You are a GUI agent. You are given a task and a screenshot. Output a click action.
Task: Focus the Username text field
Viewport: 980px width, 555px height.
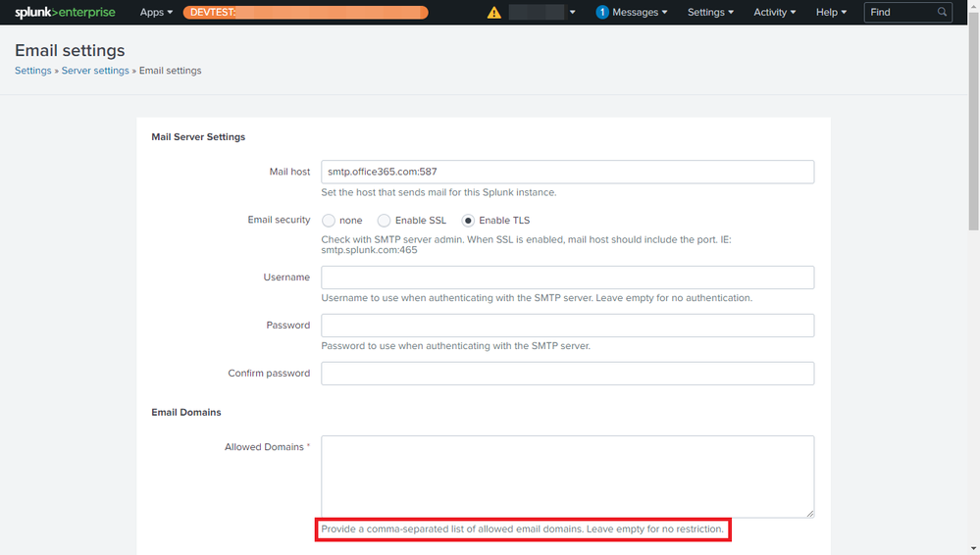point(567,277)
